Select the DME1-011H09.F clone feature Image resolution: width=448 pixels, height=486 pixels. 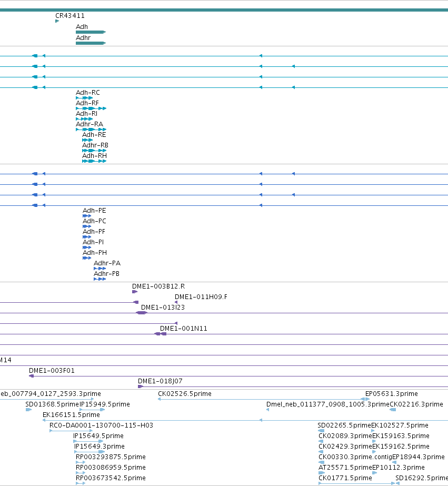tap(176, 302)
